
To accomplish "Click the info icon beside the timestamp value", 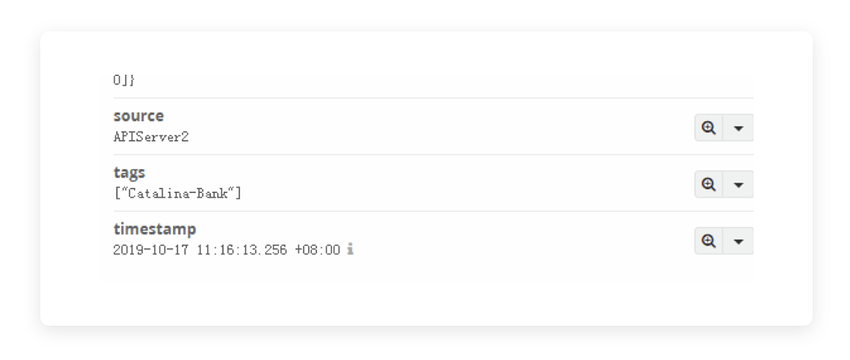I will (350, 249).
